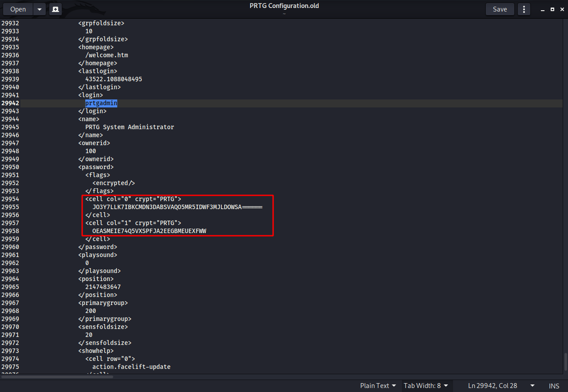Click the <cell col="1" crypt="PRTG"> line
The width and height of the screenshot is (568, 392).
133,223
